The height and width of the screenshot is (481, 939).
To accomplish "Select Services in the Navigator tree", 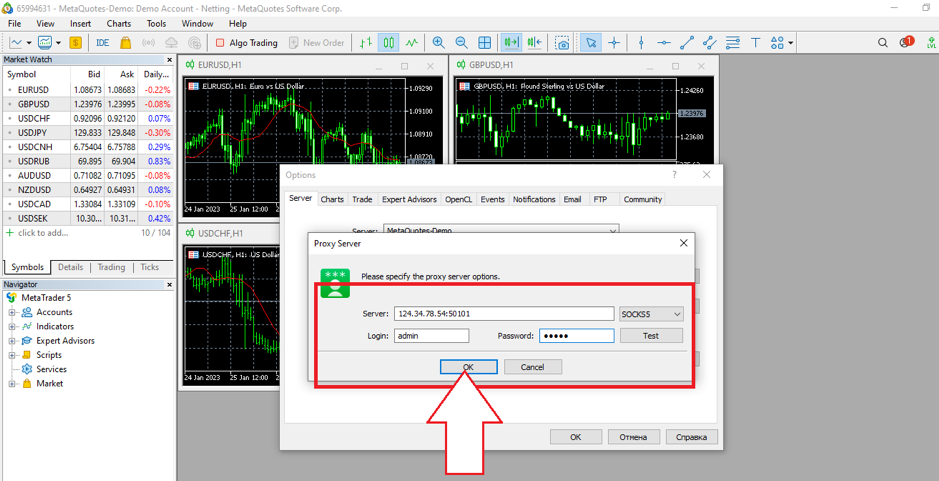I will tap(51, 370).
